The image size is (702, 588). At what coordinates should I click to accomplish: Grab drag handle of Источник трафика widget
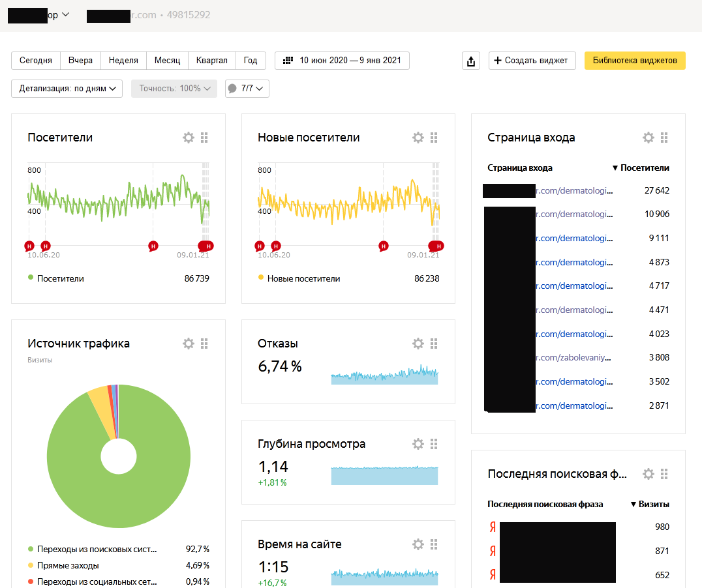coord(204,344)
